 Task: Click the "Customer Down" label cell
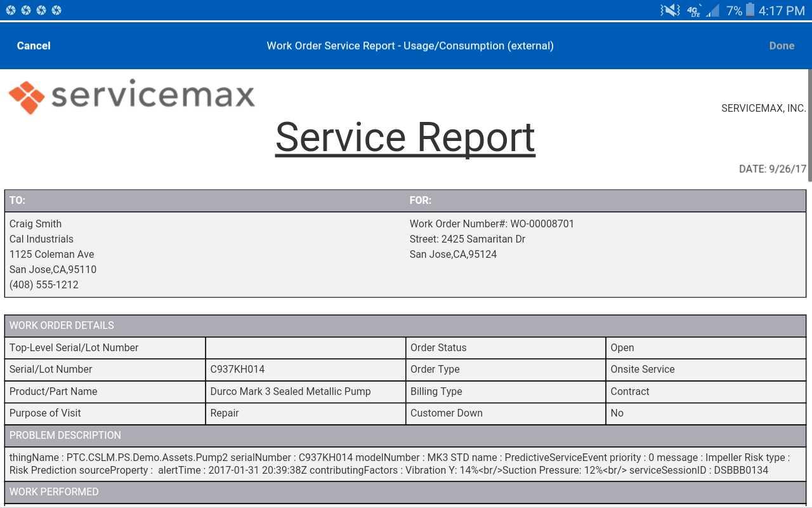click(x=506, y=413)
